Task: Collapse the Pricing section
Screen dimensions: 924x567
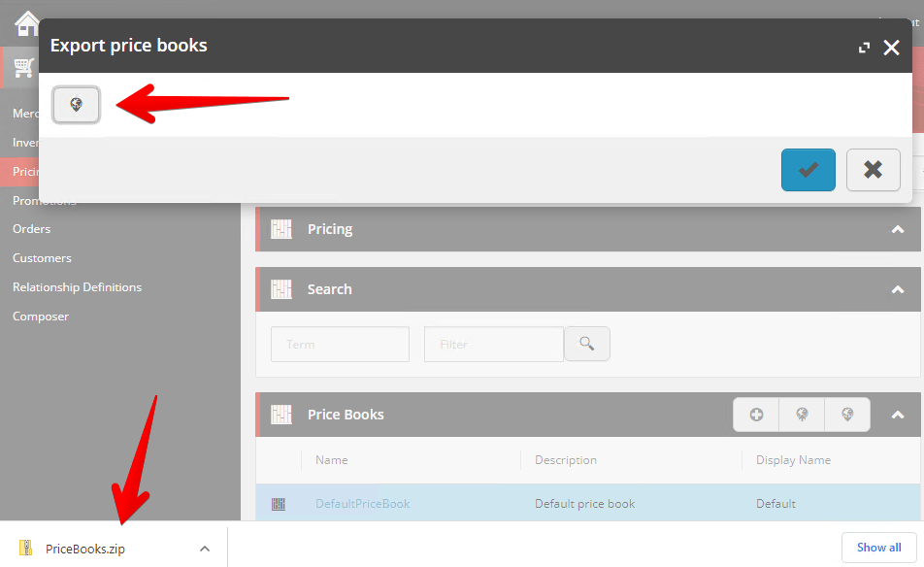Action: coord(898,229)
